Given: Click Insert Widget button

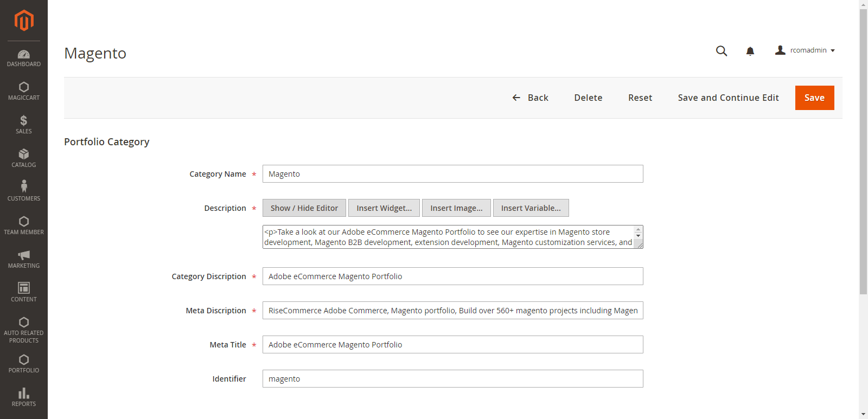Looking at the screenshot, I should pos(384,208).
